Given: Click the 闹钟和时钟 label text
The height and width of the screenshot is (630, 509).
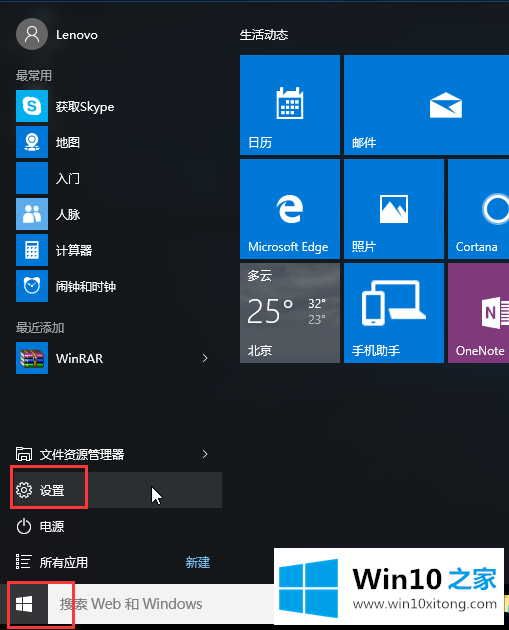Looking at the screenshot, I should (x=86, y=286).
